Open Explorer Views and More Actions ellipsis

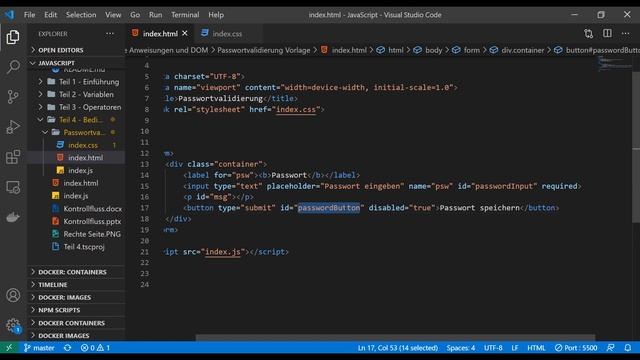coord(110,33)
